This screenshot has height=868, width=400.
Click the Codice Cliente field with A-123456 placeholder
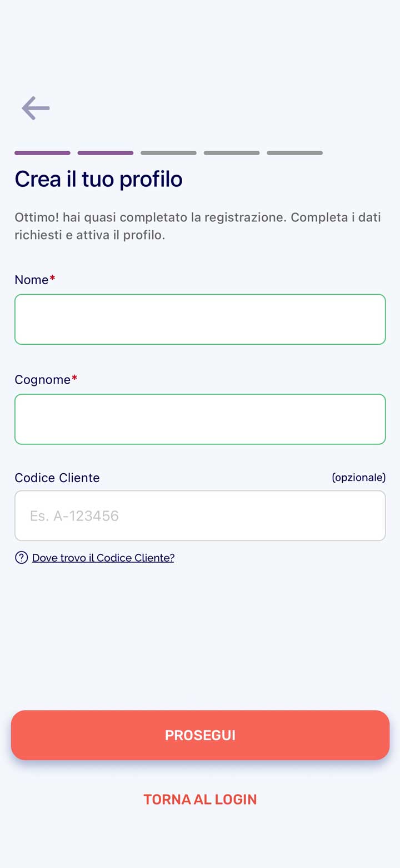click(200, 515)
